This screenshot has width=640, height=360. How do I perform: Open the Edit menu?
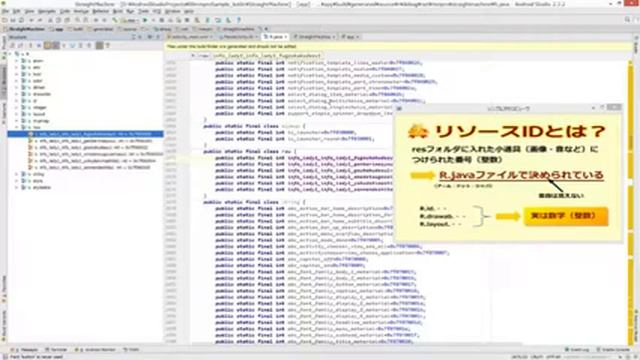(x=16, y=11)
